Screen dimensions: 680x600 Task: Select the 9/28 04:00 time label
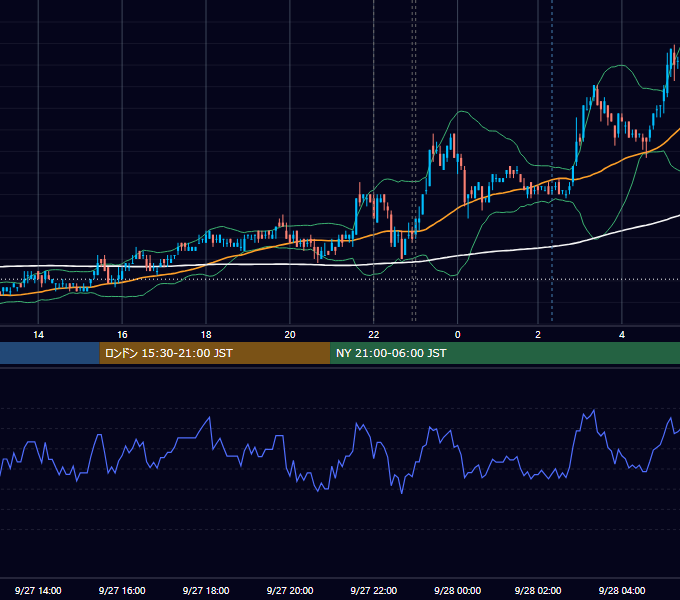[x=622, y=590]
